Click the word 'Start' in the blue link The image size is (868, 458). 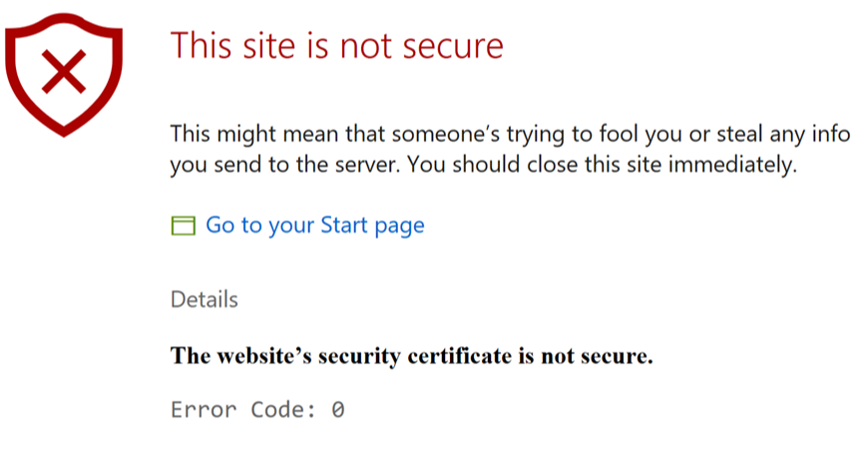pyautogui.click(x=344, y=226)
